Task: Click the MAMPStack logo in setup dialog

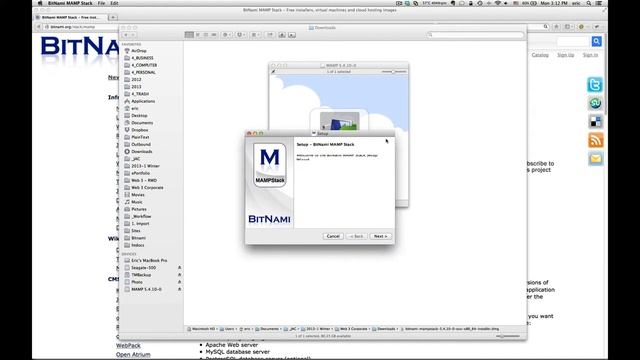Action: click(269, 165)
